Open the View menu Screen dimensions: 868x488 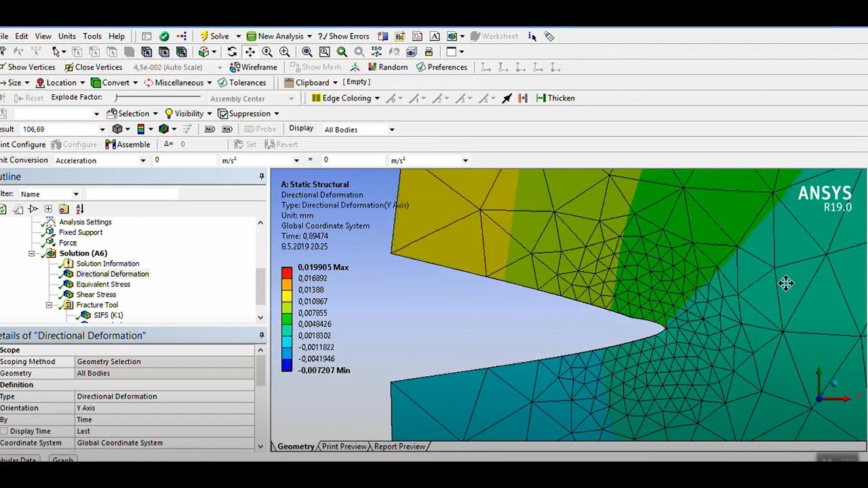pyautogui.click(x=43, y=37)
